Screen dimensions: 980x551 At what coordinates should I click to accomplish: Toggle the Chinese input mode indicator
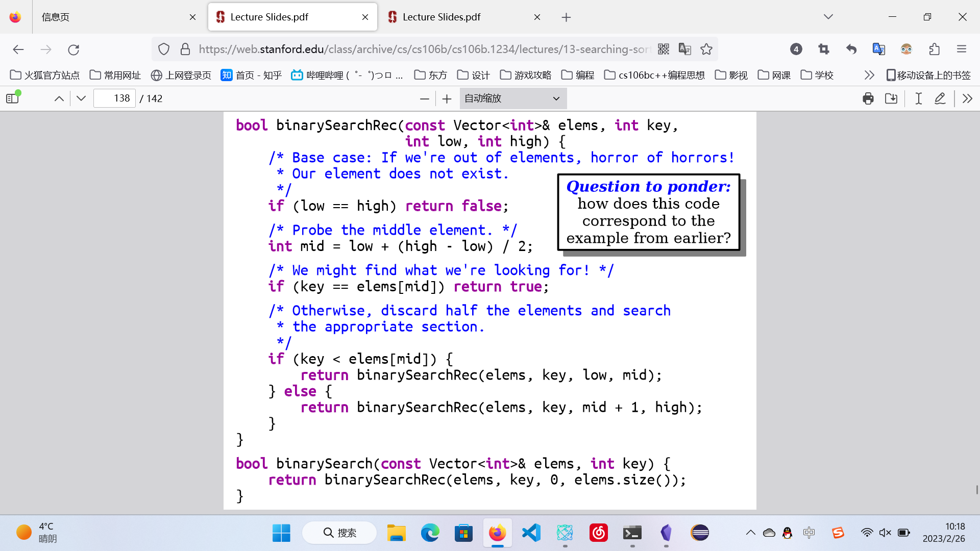pos(809,533)
